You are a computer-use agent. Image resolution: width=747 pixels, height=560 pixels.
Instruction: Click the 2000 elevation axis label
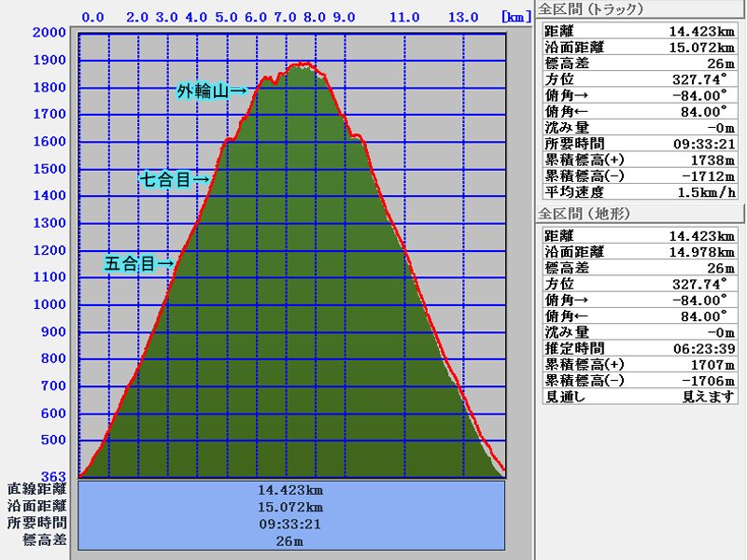click(49, 33)
